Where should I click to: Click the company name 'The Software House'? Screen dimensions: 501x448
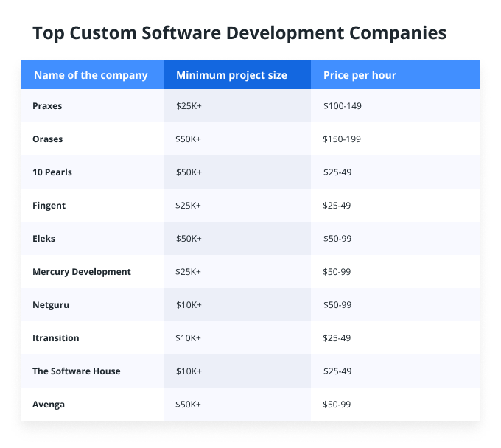coord(77,371)
